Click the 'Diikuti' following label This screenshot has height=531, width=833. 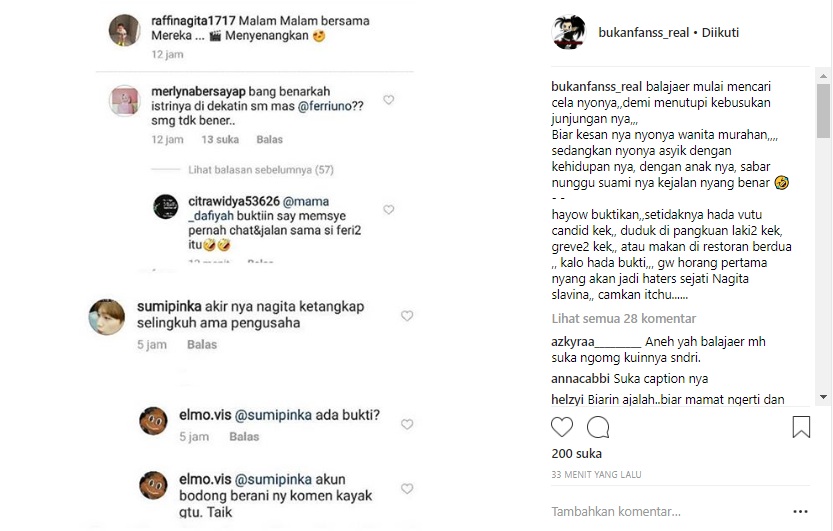(720, 32)
